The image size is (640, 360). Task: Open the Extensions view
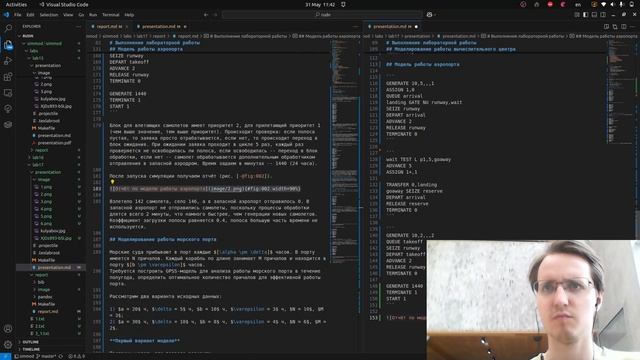(x=8, y=77)
